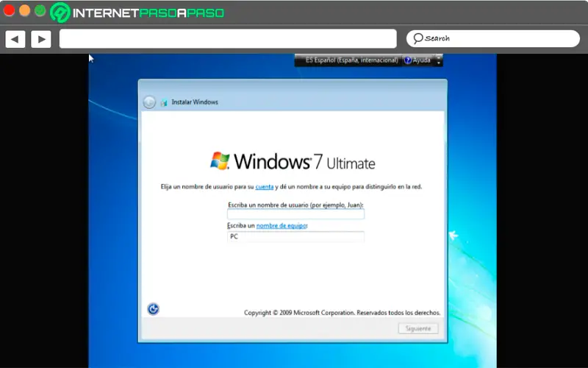Click the green maximize window dot

pyautogui.click(x=40, y=10)
